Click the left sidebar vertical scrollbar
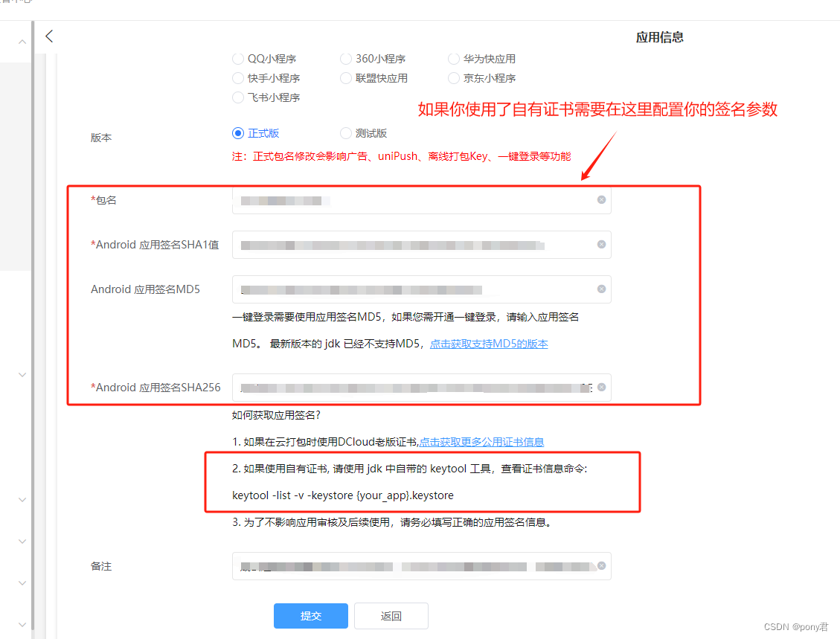Image resolution: width=840 pixels, height=639 pixels. tap(33, 326)
